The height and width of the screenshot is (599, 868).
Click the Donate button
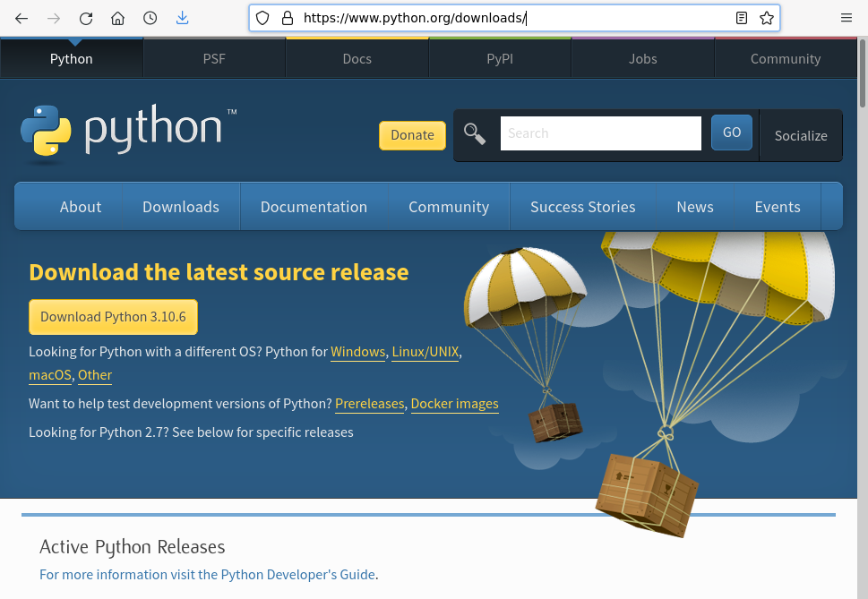[412, 135]
